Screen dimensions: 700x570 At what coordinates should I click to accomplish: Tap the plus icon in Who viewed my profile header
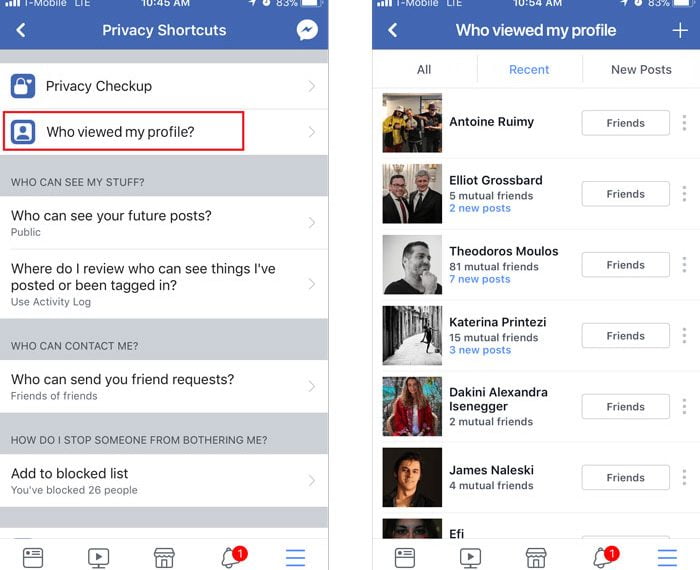tap(680, 30)
